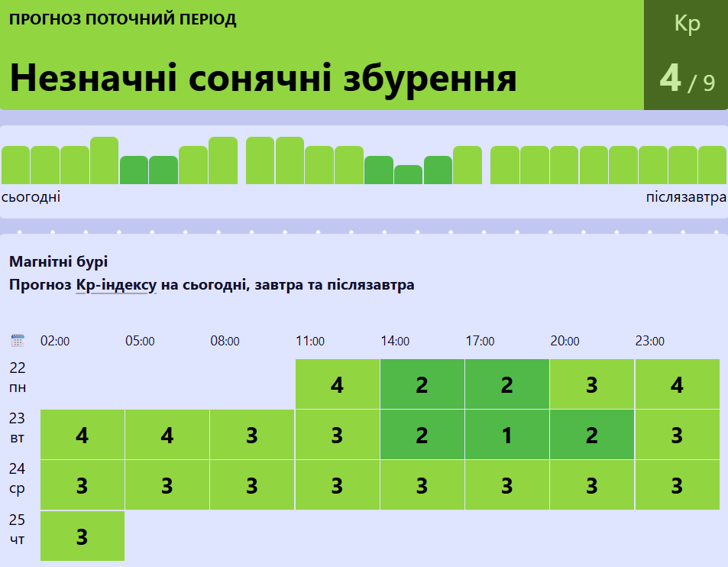This screenshot has width=728, height=567.
Task: Click the 'Магнітні бурі' heading
Action: (59, 261)
